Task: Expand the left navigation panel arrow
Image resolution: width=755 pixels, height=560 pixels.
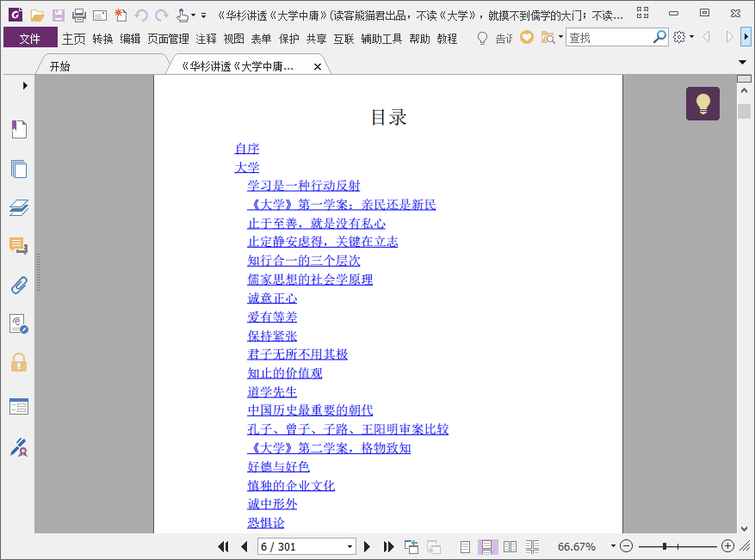Action: (25, 86)
